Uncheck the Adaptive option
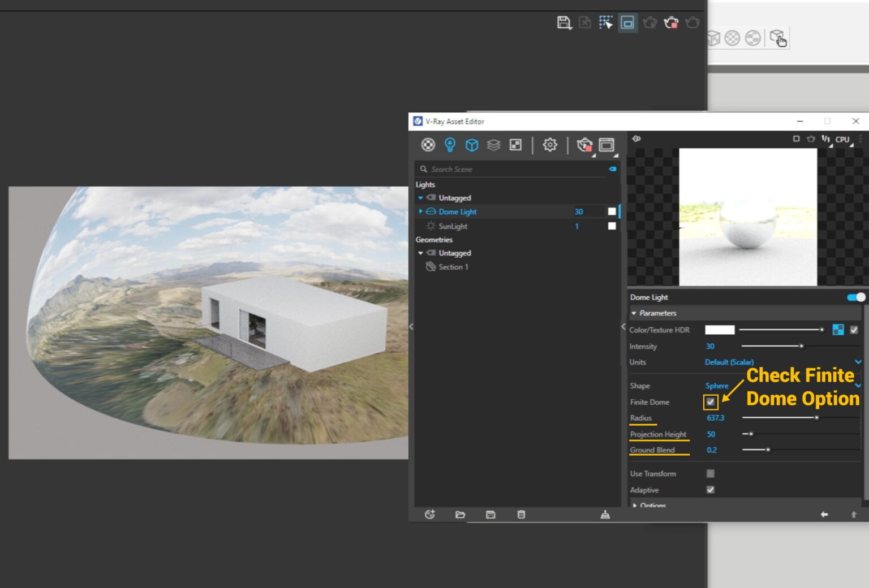The height and width of the screenshot is (588, 869). coord(711,490)
